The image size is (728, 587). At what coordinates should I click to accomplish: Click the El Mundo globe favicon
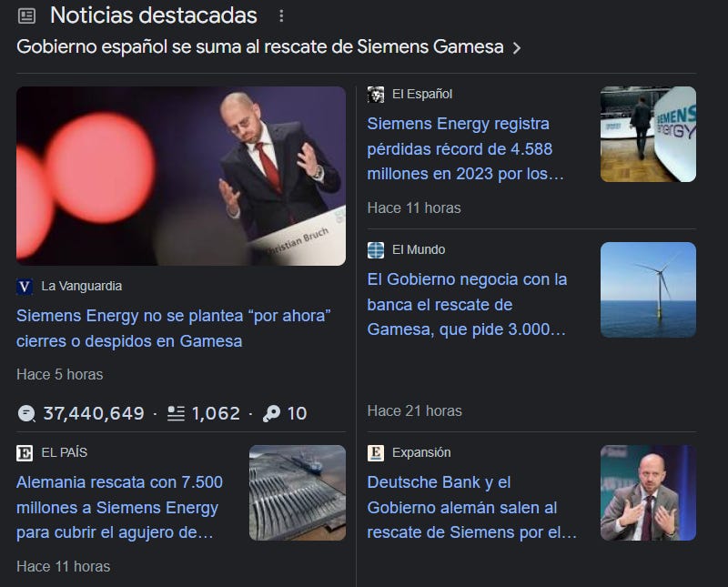pyautogui.click(x=376, y=250)
